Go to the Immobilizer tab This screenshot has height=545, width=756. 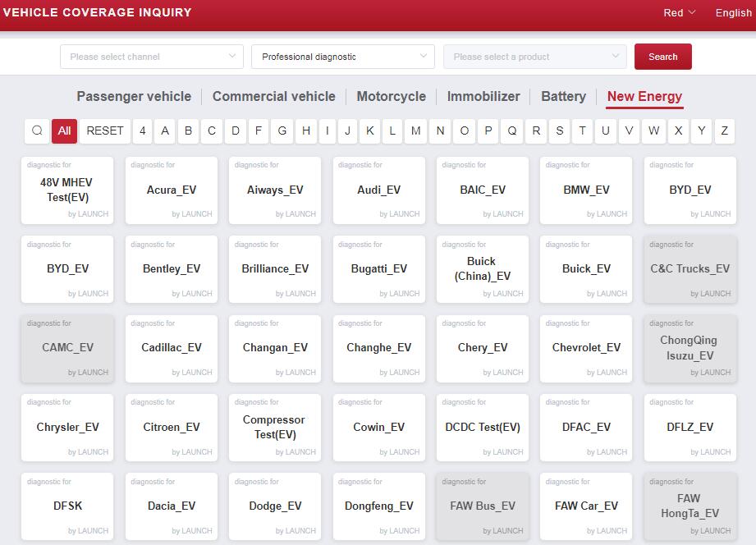[483, 97]
